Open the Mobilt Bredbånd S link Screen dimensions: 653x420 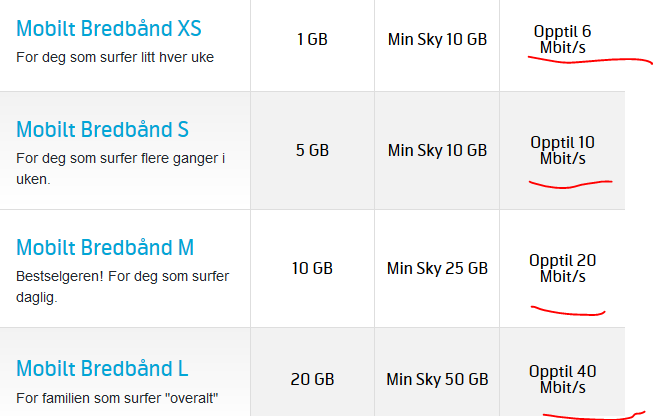click(102, 129)
